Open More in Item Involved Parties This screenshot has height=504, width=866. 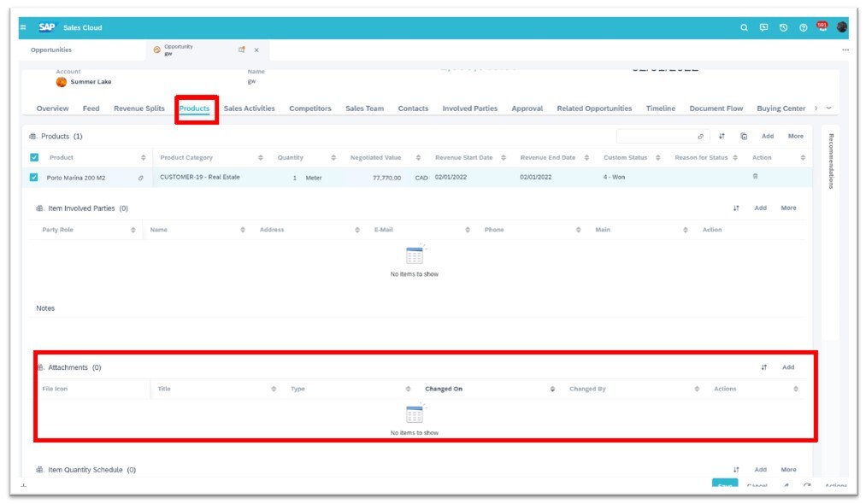[789, 208]
